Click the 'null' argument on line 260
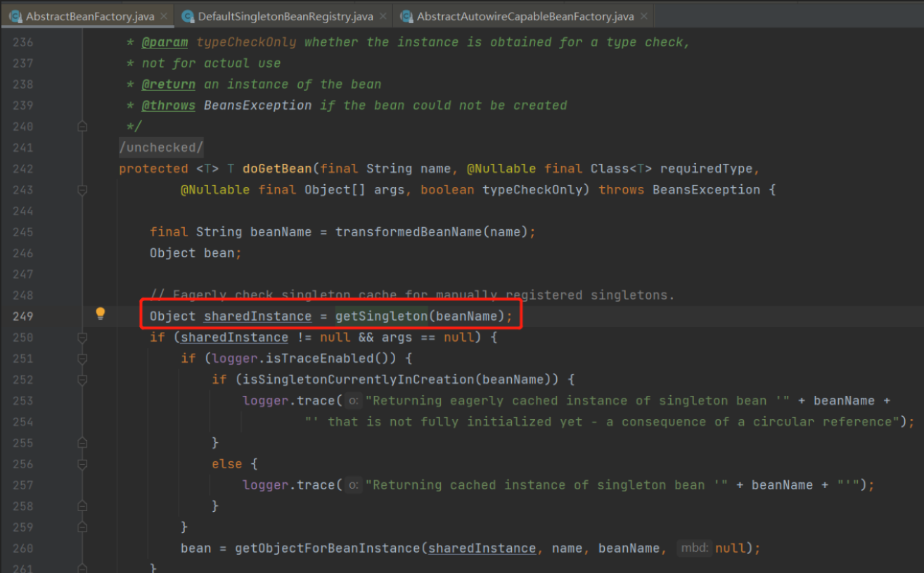924x573 pixels. [730, 548]
